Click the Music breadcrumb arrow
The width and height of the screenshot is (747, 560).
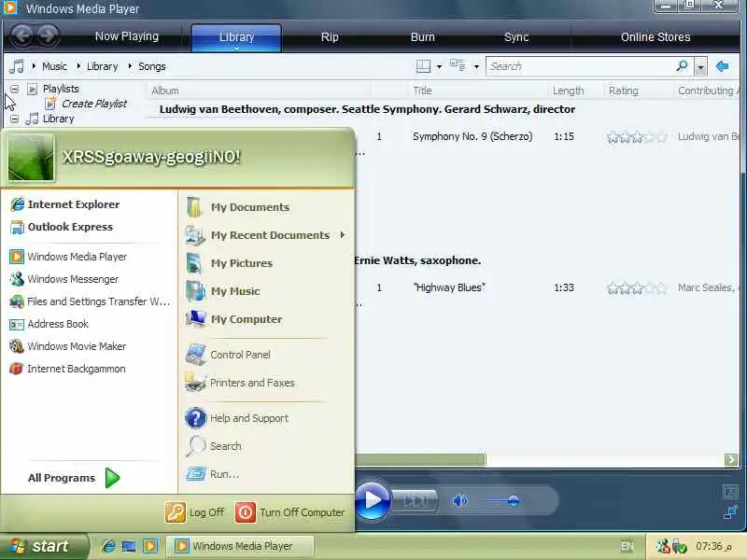click(34, 65)
